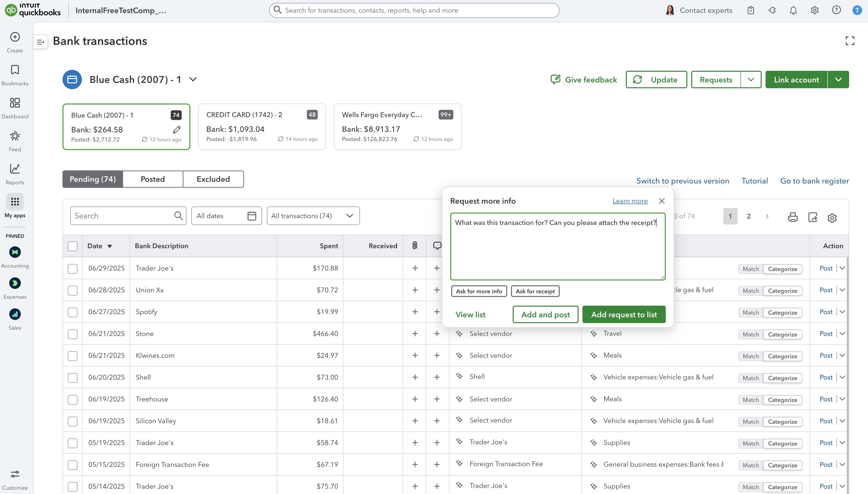Check the Trader Joe's 06/29/2025 row checkbox
Screen dimensions: 868x494
point(72,269)
